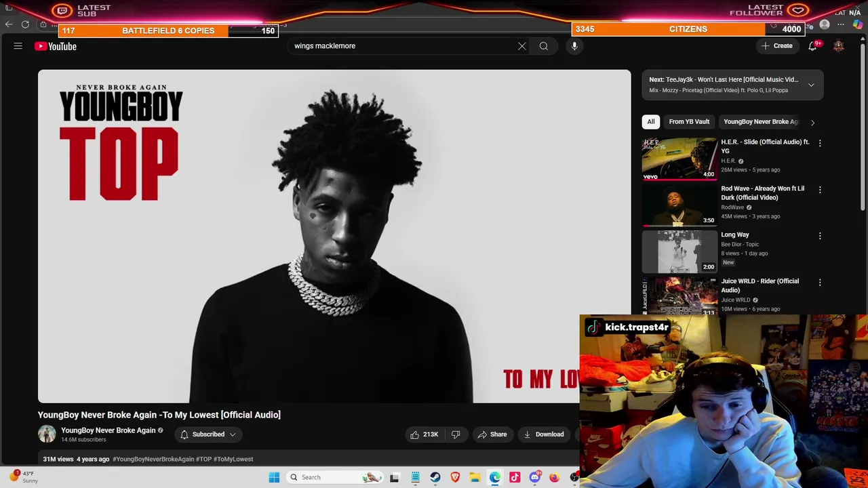This screenshot has width=868, height=488.
Task: Click the #YoungBoyNeverBrokeAgain hashtag
Action: [153, 460]
